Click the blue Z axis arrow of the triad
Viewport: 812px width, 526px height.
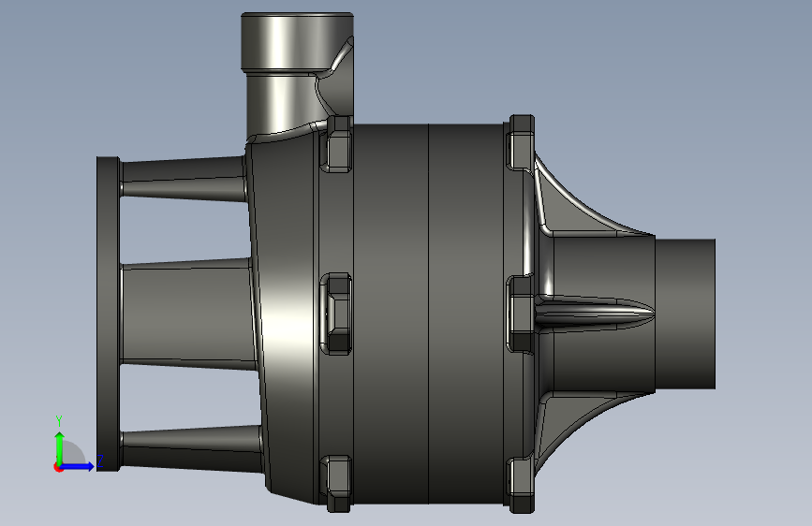pos(78,466)
